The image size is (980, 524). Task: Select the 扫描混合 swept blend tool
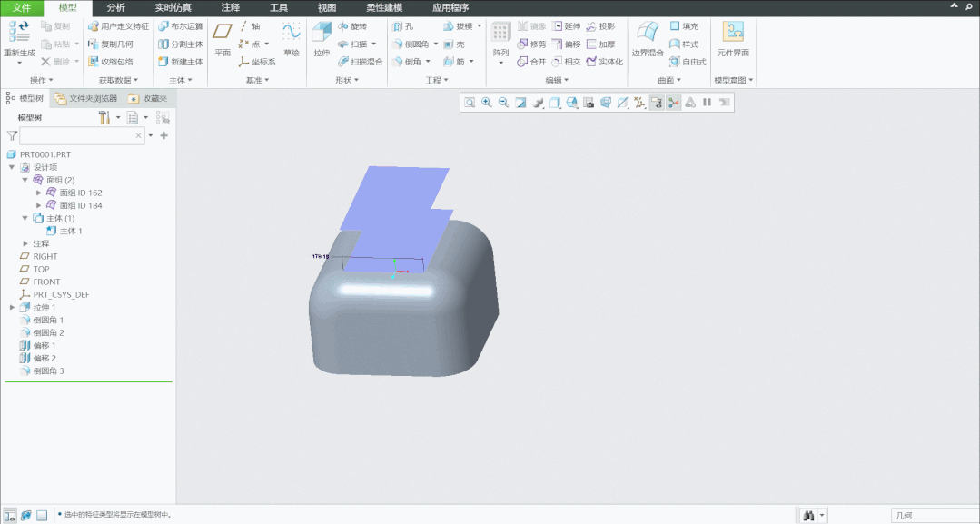click(360, 61)
